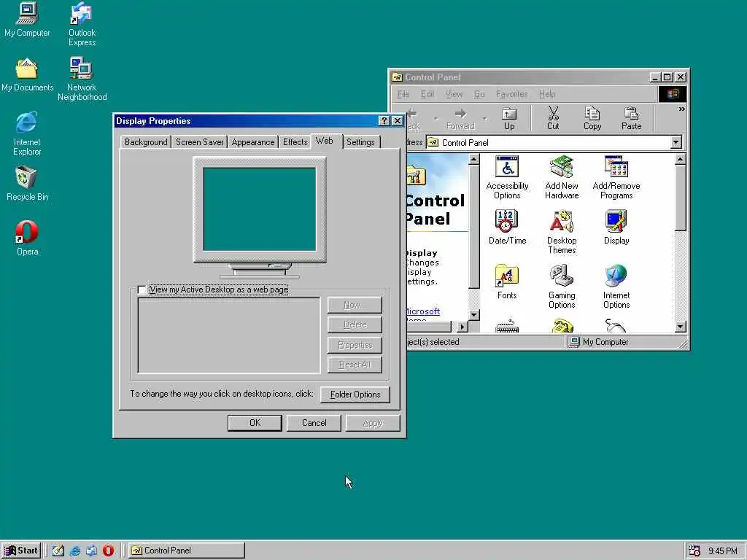Select Add New Hardware in Control Panel

(562, 178)
